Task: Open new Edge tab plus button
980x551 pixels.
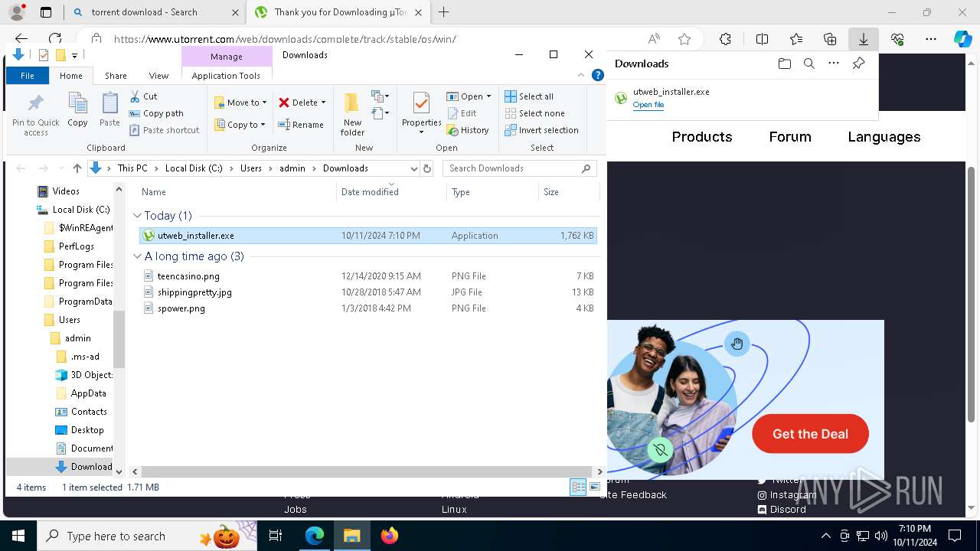Action: [443, 12]
